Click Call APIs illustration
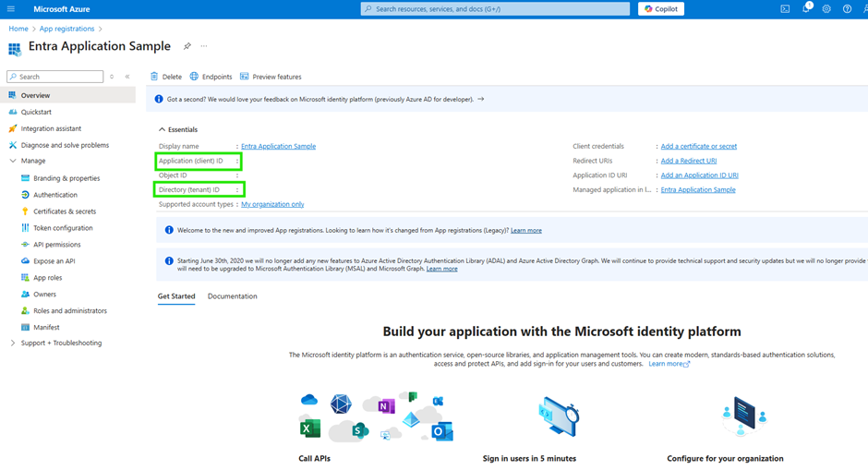The image size is (868, 470). pyautogui.click(x=376, y=416)
